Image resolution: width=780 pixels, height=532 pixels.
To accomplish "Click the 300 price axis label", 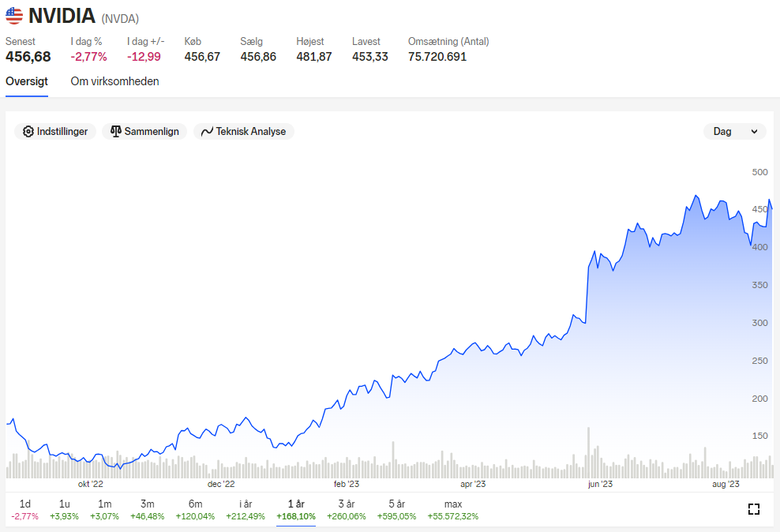I will point(759,323).
